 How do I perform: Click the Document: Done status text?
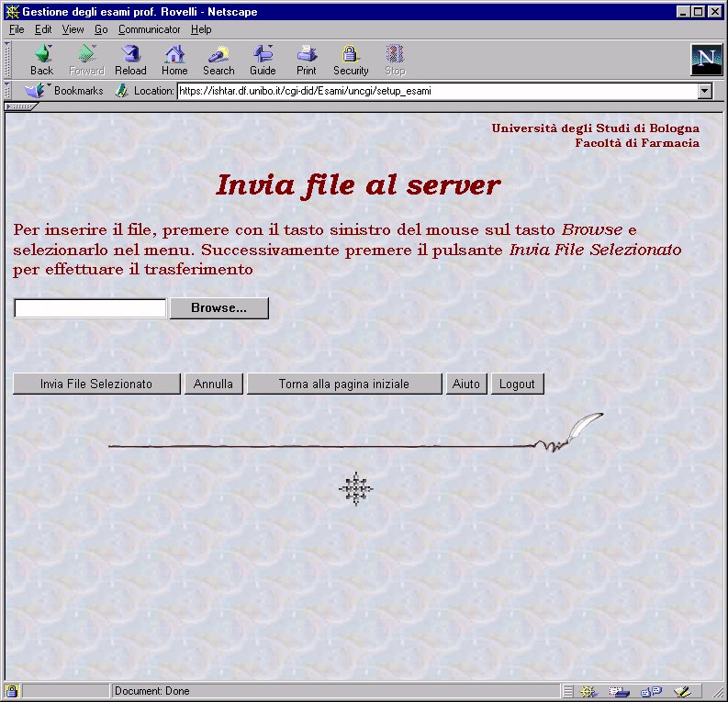[x=152, y=691]
